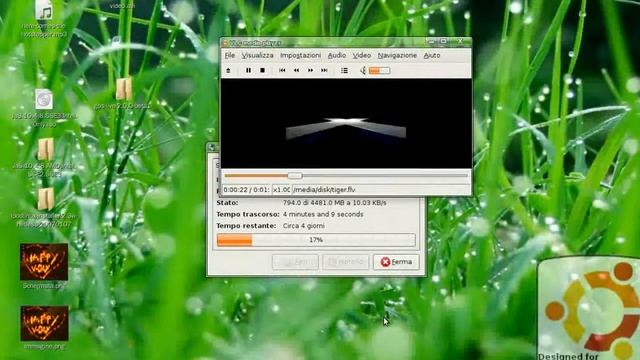The width and height of the screenshot is (640, 360).
Task: Mute audio with the speaker icon
Action: coord(363,71)
